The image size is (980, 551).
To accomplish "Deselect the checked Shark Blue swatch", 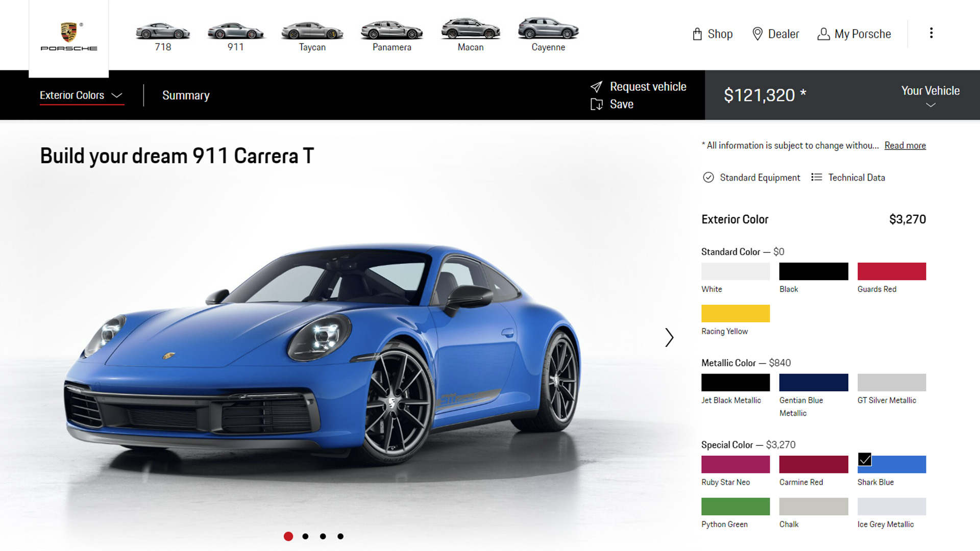I will click(891, 464).
